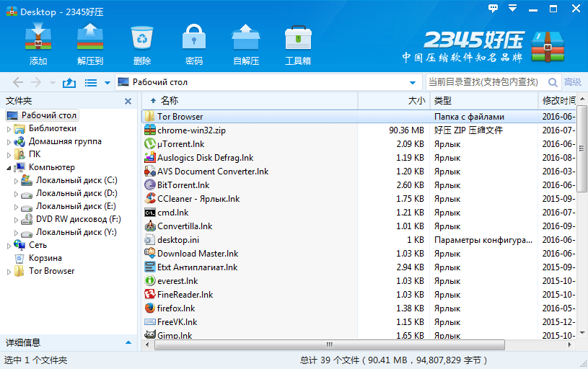Image resolution: width=588 pixels, height=369 pixels.
Task: Expand the address bar path dropdown
Action: 413,83
